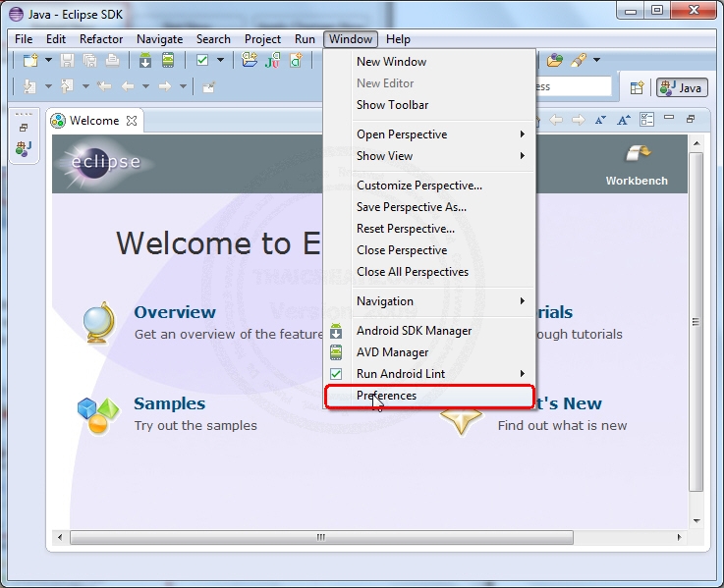
Task: Select the Welcome tab
Action: click(x=94, y=121)
